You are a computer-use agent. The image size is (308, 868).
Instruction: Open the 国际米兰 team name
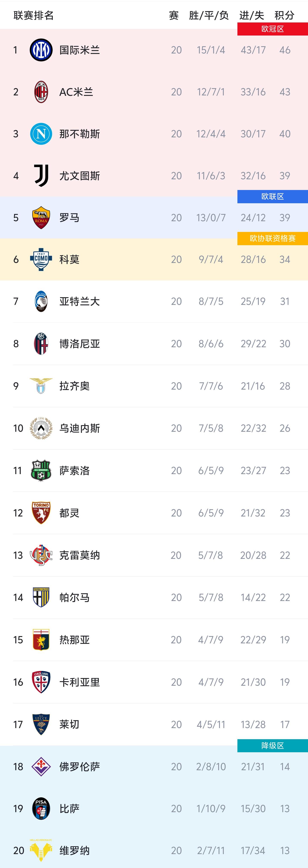point(80,50)
